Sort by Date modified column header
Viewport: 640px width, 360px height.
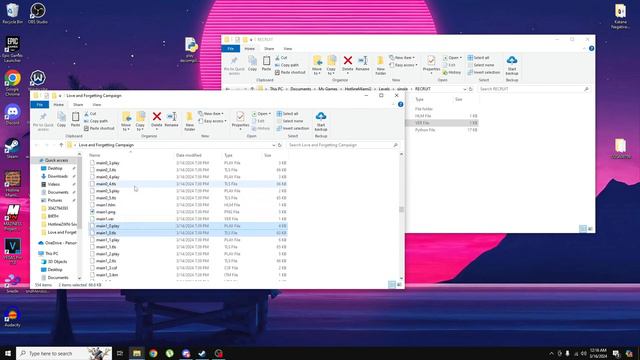[x=189, y=155]
